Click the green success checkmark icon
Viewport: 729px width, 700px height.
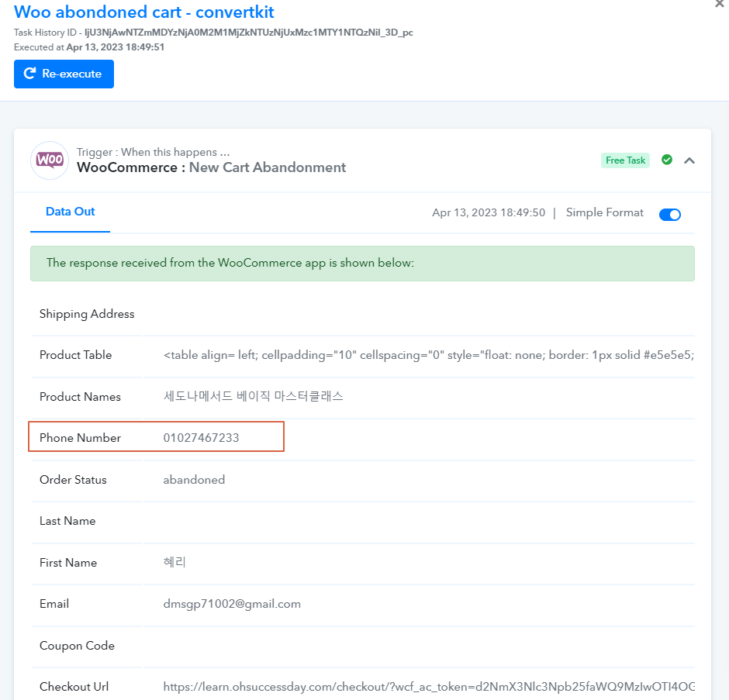667,160
